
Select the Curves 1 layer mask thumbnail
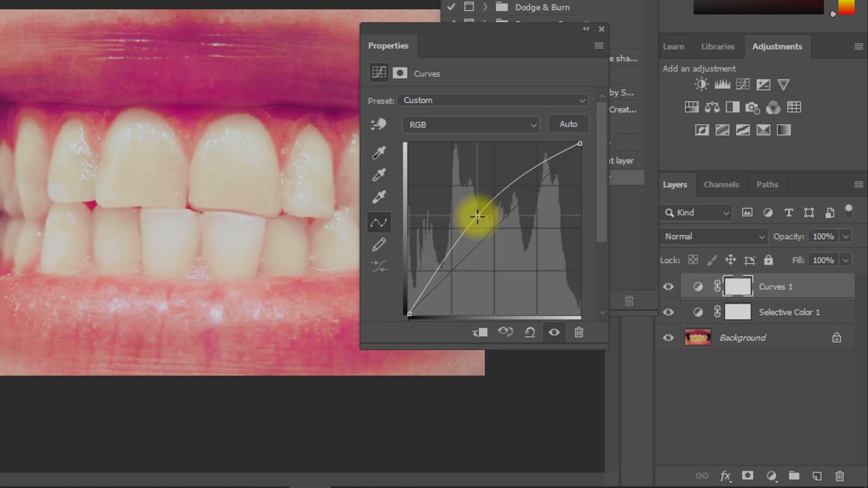(x=738, y=286)
